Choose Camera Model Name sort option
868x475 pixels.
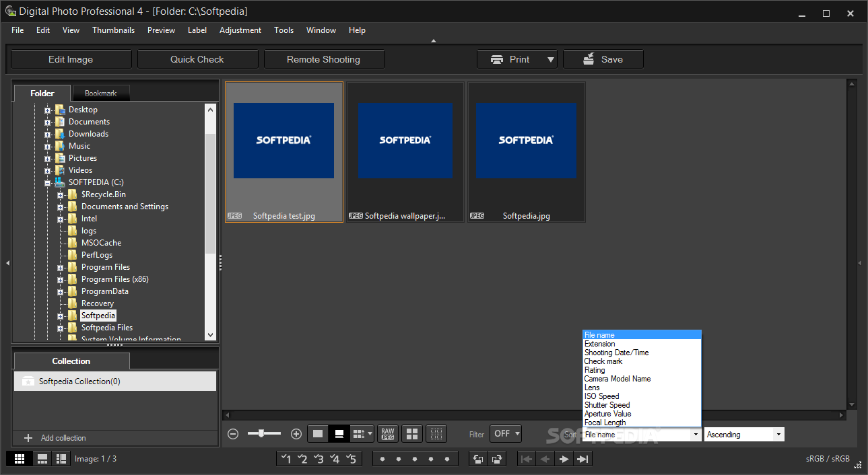point(642,379)
